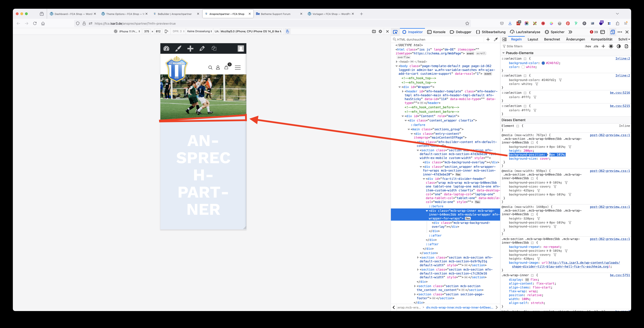Expand the head element node
644x328 pixels.
coord(397,62)
